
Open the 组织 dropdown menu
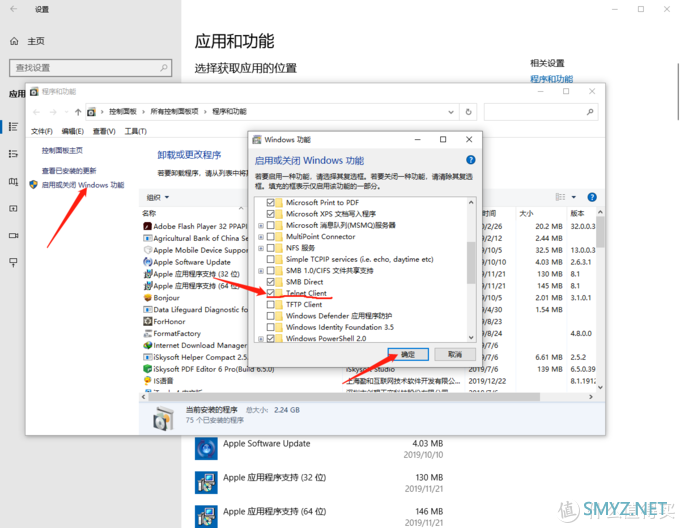tap(157, 198)
